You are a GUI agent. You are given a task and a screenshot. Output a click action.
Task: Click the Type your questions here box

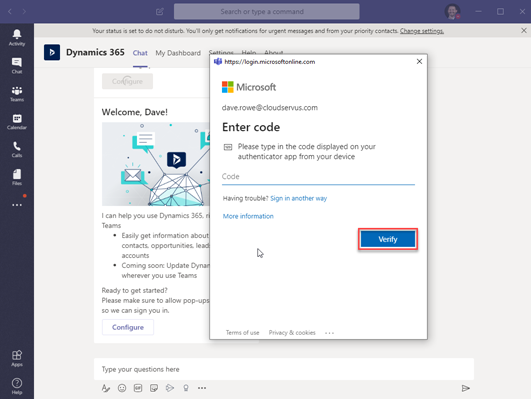pos(284,369)
